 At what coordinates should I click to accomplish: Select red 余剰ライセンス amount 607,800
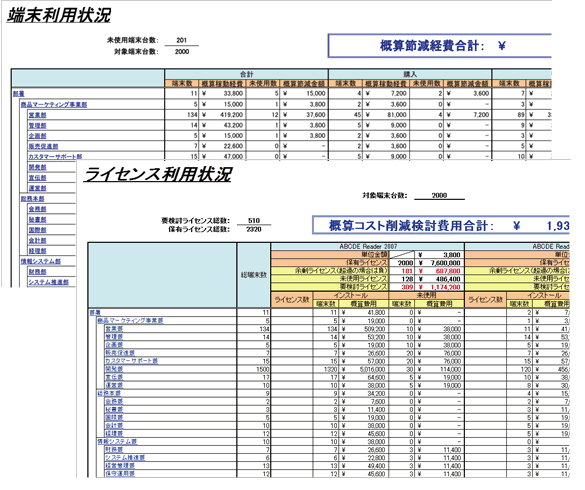448,271
